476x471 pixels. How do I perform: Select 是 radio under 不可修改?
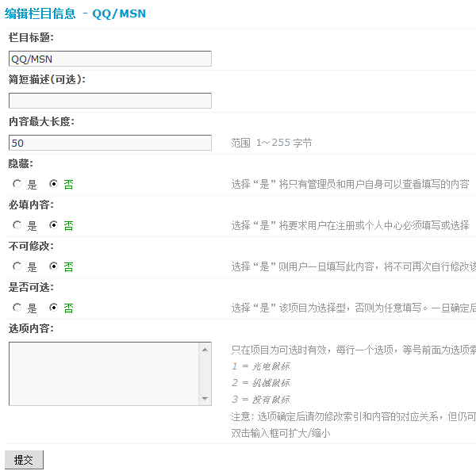point(17,266)
